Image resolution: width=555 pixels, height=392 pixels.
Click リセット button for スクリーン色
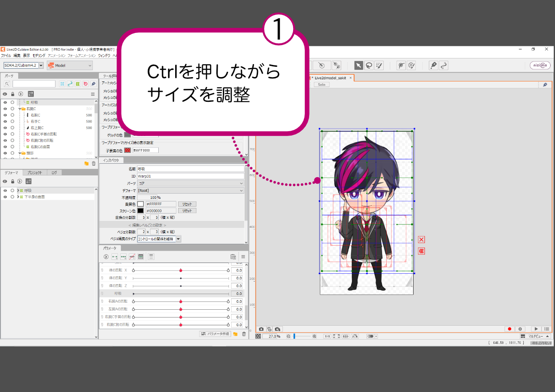(187, 211)
